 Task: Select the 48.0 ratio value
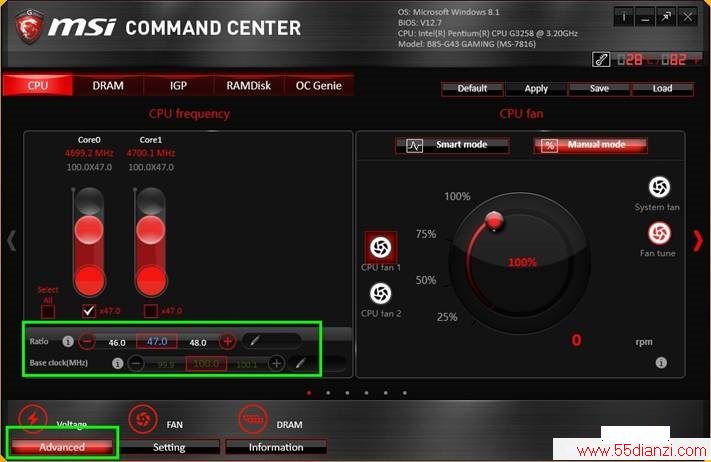(x=198, y=343)
